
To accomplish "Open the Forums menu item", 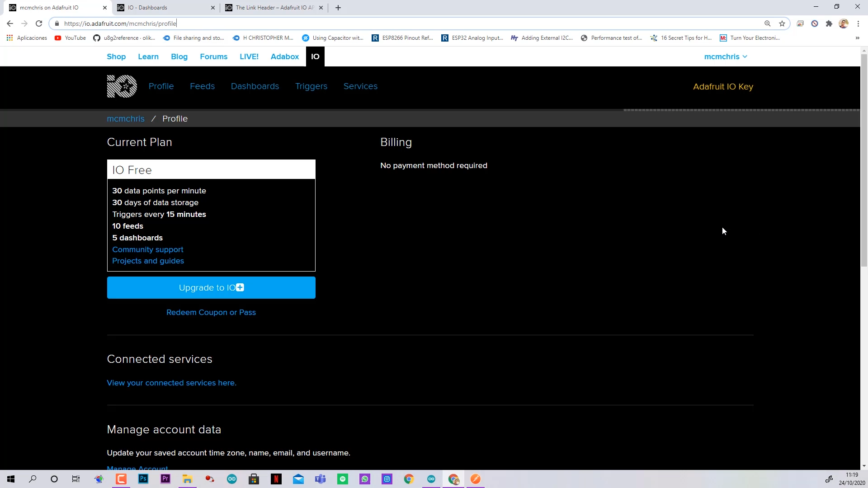I will point(214,56).
